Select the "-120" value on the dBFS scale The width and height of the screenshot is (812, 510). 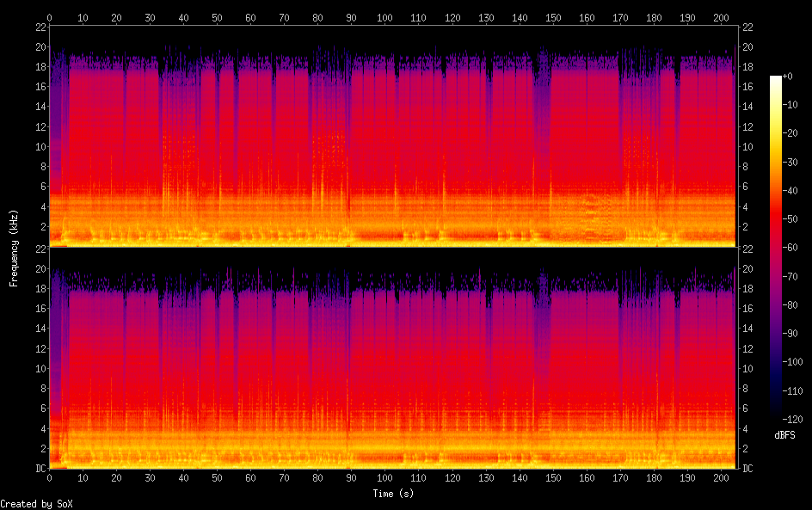coord(792,420)
